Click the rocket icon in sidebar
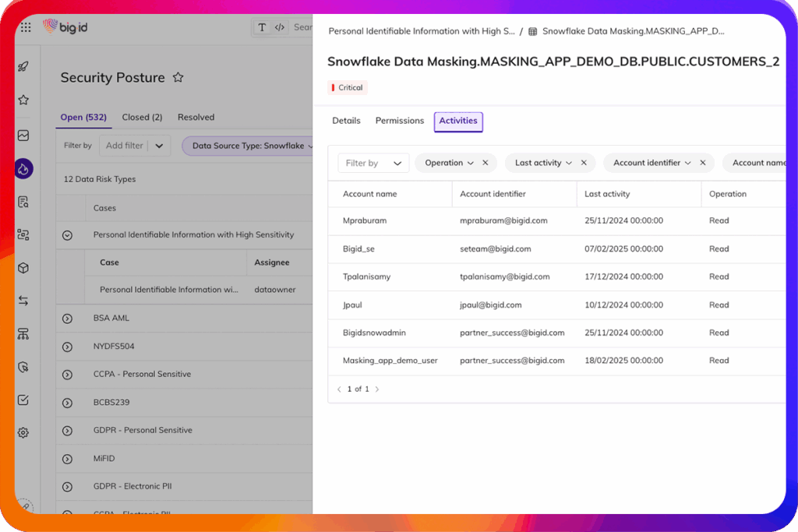Viewport: 798px width, 532px height. click(x=23, y=66)
